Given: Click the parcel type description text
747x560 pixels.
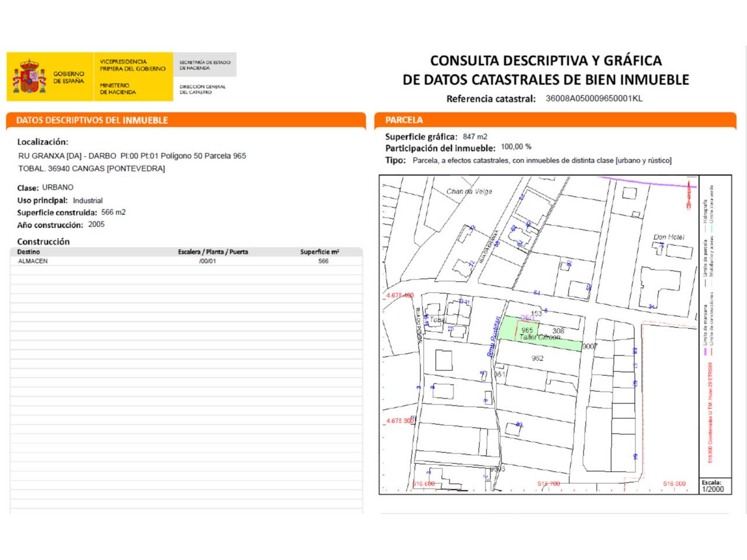Looking at the screenshot, I should pyautogui.click(x=542, y=160).
